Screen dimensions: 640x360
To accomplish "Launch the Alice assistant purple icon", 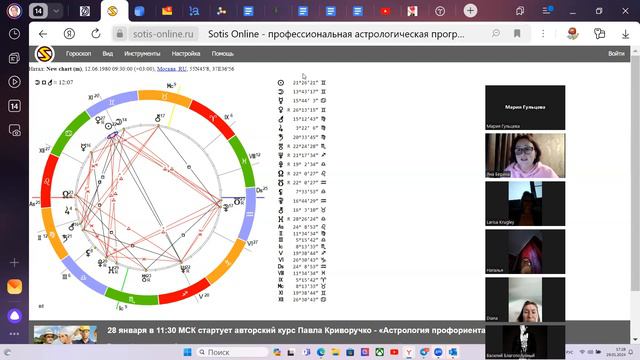I will point(14,316).
